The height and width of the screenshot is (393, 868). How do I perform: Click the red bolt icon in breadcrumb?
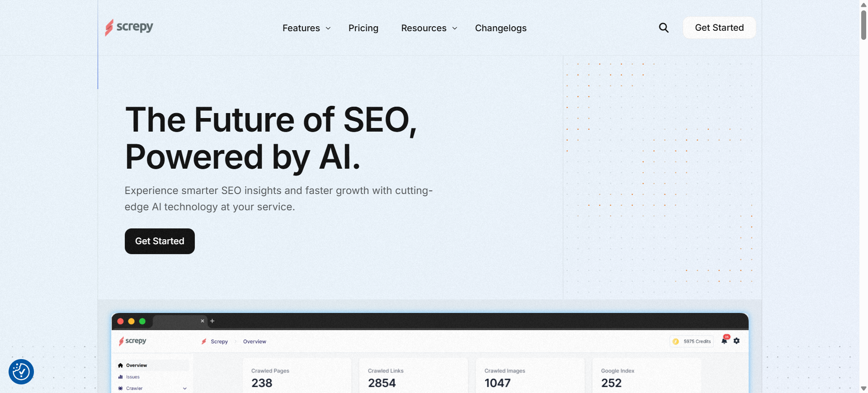(204, 341)
